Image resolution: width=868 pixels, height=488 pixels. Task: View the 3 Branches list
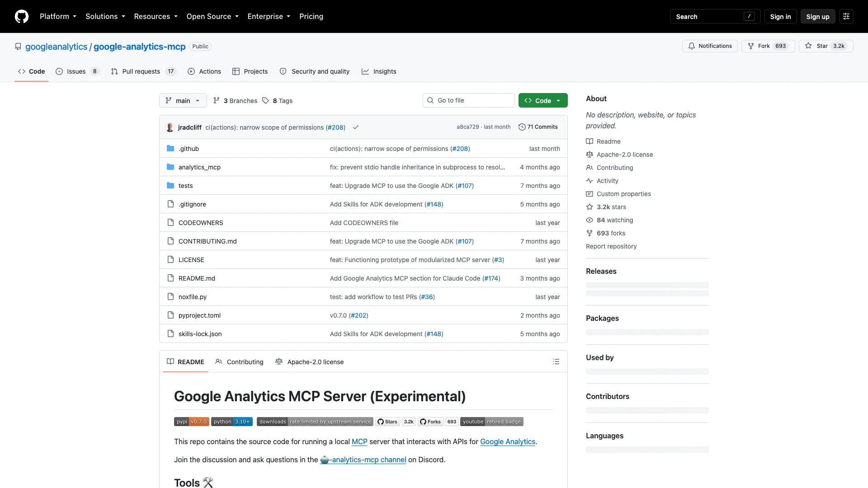[235, 101]
